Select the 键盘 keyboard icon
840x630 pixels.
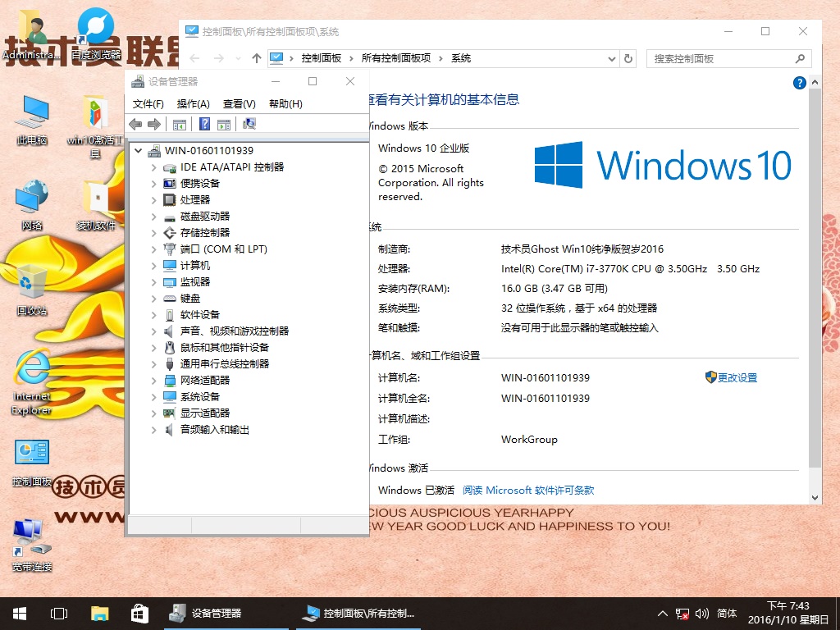click(x=169, y=299)
